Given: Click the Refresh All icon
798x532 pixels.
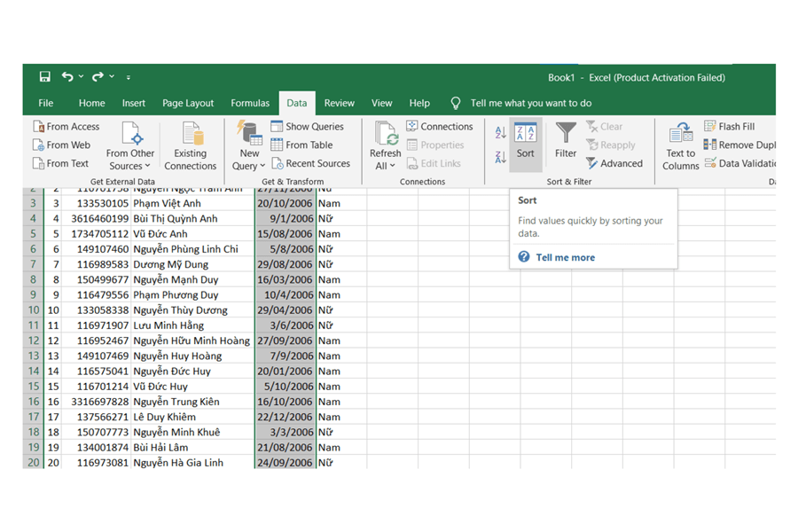Looking at the screenshot, I should [386, 133].
